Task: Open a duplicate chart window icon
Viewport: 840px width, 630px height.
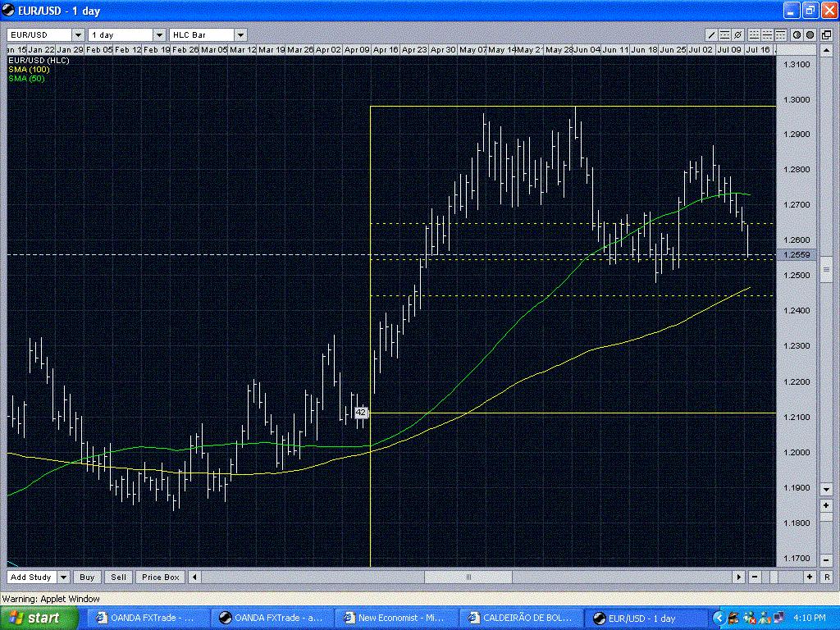Action: click(x=825, y=34)
